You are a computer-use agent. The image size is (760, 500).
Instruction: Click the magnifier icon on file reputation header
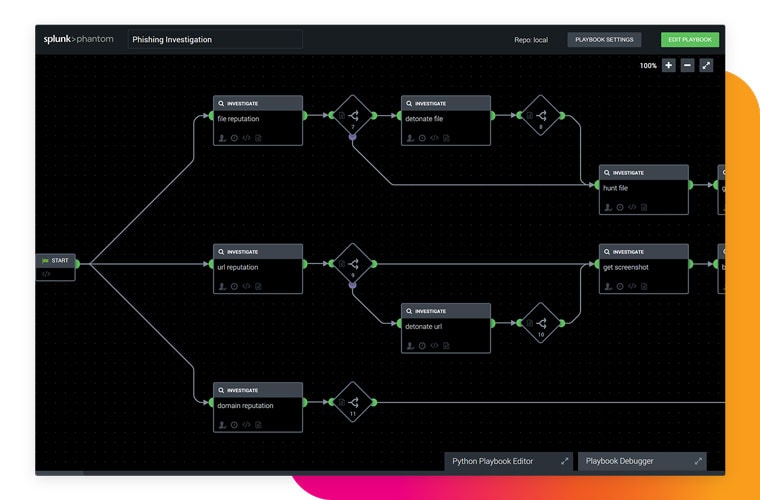click(221, 103)
